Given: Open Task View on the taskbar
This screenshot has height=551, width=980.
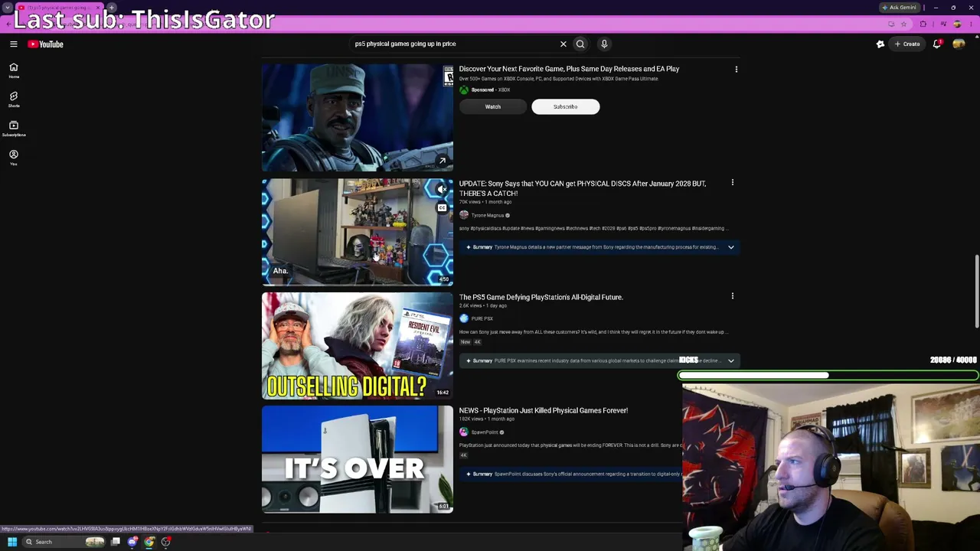Looking at the screenshot, I should click(116, 542).
